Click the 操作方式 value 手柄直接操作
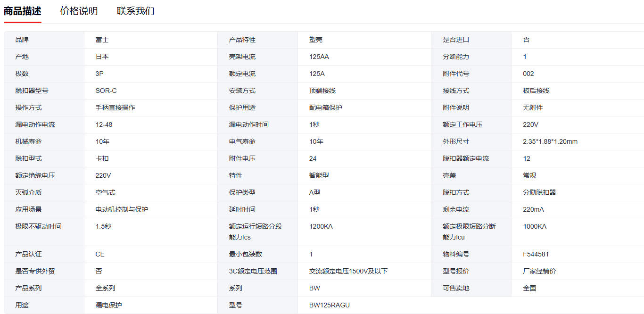The image size is (644, 314). (x=115, y=107)
